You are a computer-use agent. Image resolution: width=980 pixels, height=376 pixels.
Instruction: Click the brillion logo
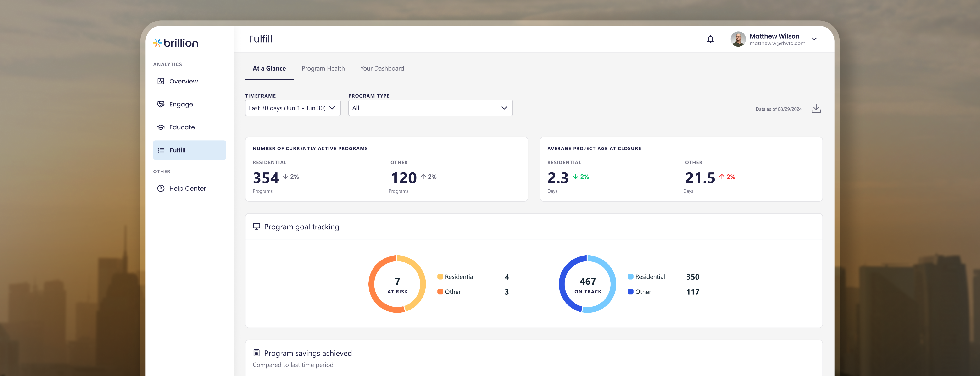(176, 43)
